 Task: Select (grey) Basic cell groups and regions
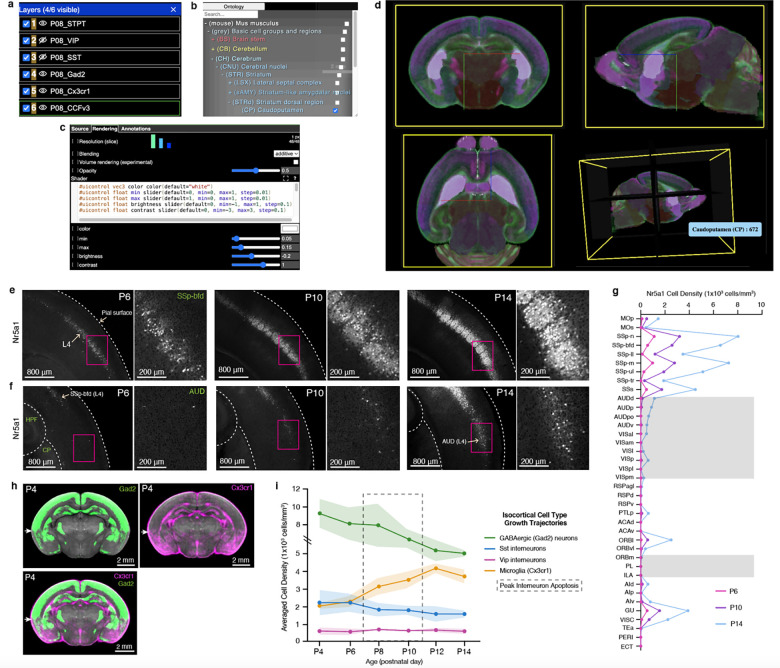tap(266, 31)
